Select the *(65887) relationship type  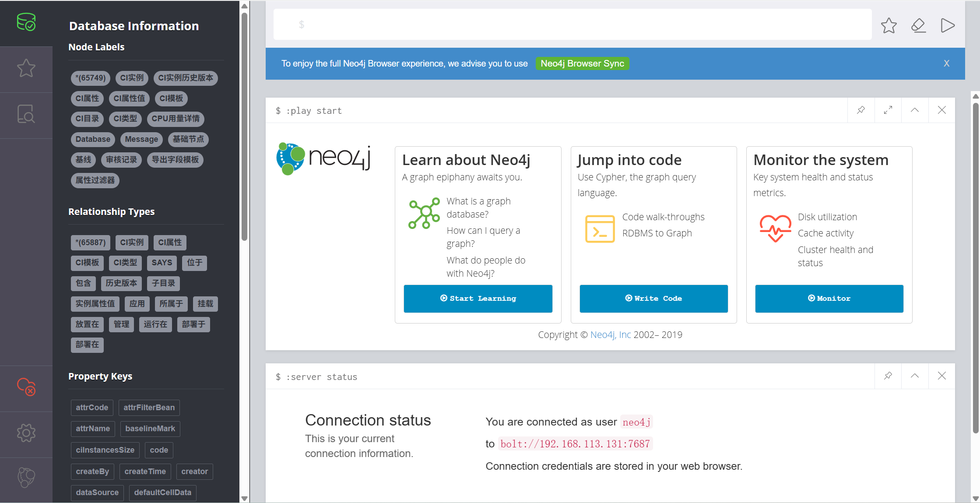91,243
